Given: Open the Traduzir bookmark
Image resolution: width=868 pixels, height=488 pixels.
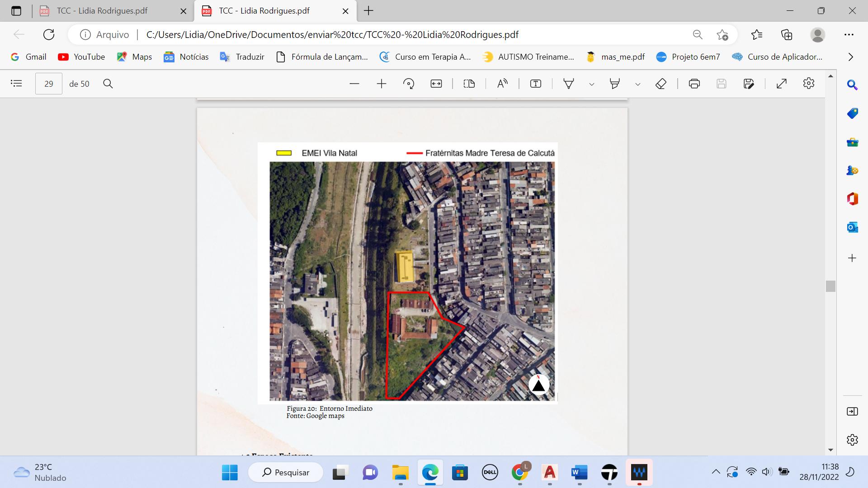Looking at the screenshot, I should coord(242,57).
